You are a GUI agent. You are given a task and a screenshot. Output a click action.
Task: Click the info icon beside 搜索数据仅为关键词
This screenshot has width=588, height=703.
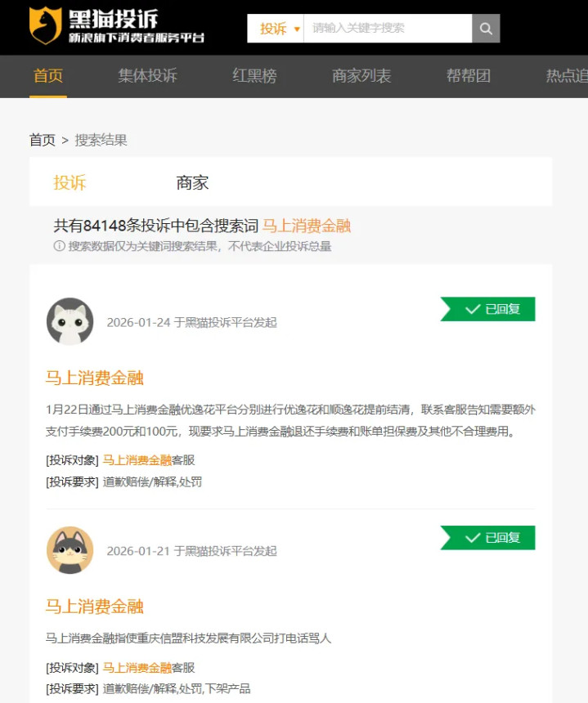[x=59, y=246]
